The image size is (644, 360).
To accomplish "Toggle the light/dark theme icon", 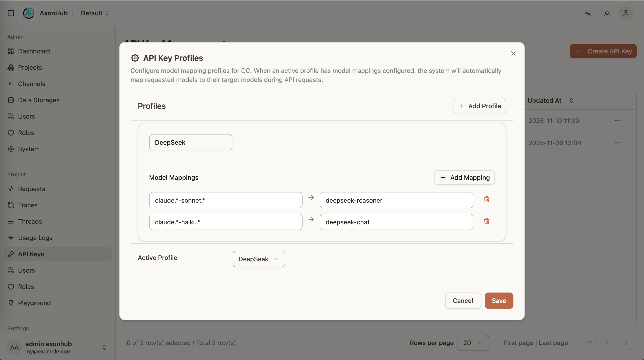I will [607, 13].
